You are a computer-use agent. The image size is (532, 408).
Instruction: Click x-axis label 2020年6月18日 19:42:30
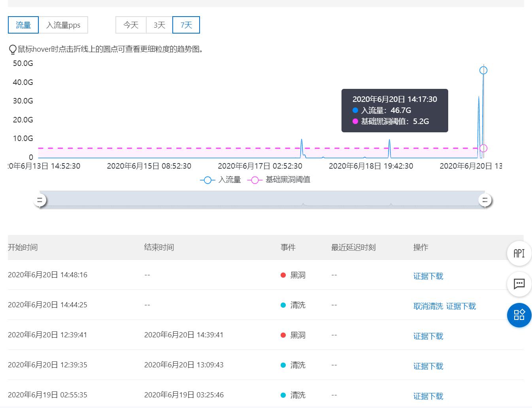371,166
